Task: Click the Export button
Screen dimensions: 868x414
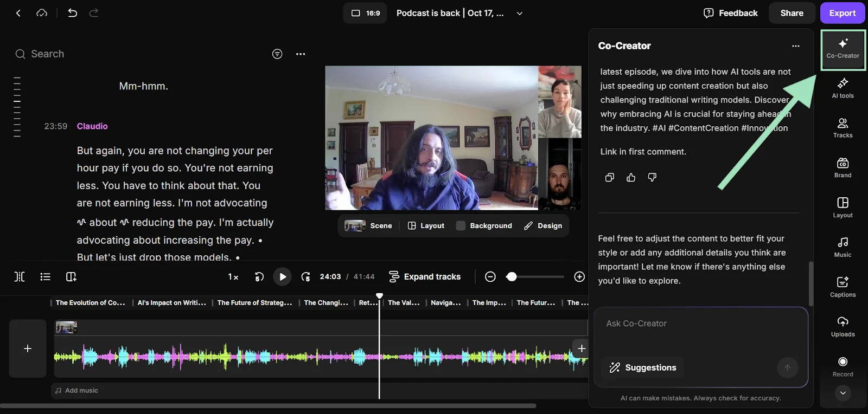Action: 842,13
